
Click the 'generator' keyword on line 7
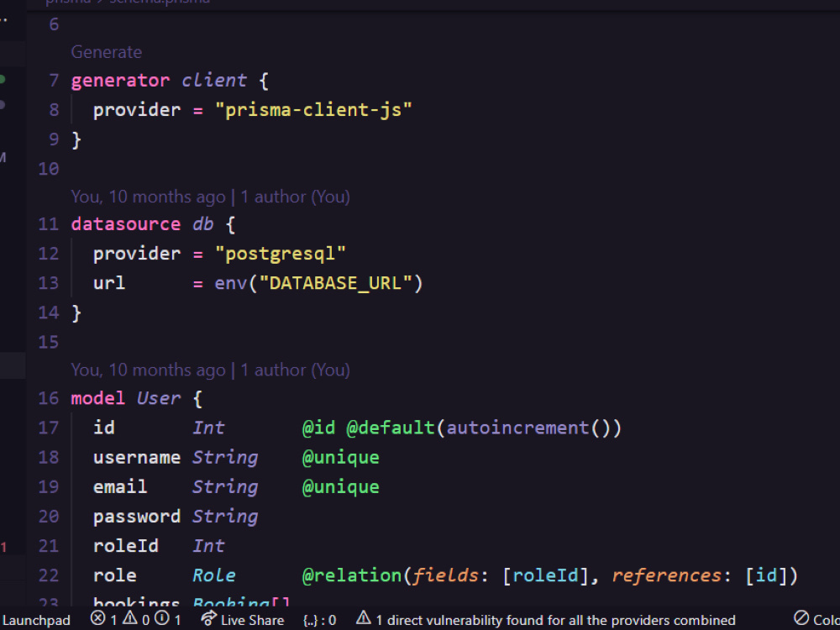coord(120,81)
